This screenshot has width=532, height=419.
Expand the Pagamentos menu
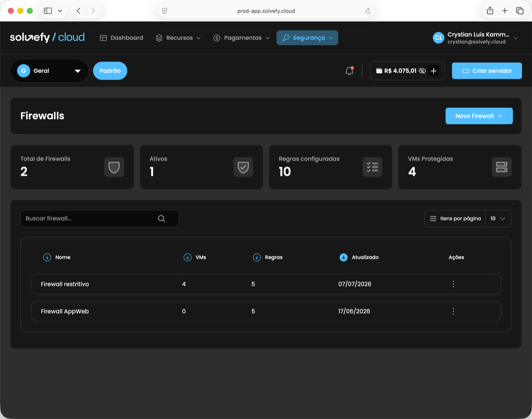[242, 38]
